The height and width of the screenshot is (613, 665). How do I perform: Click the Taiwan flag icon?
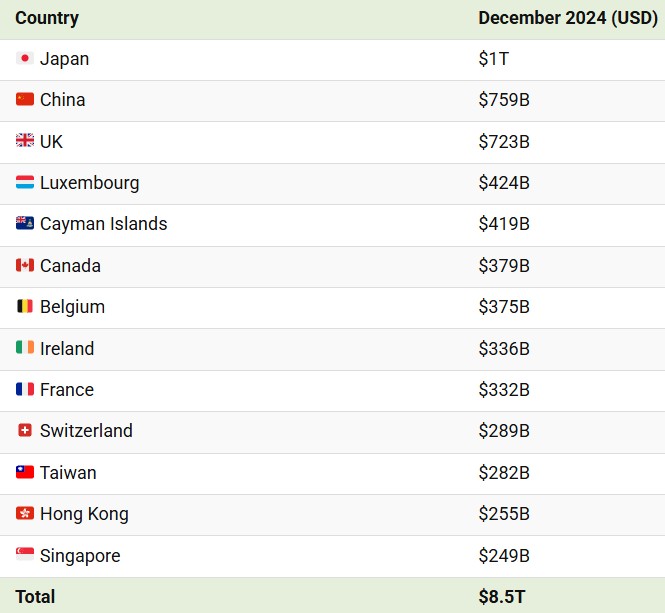pyautogui.click(x=25, y=472)
